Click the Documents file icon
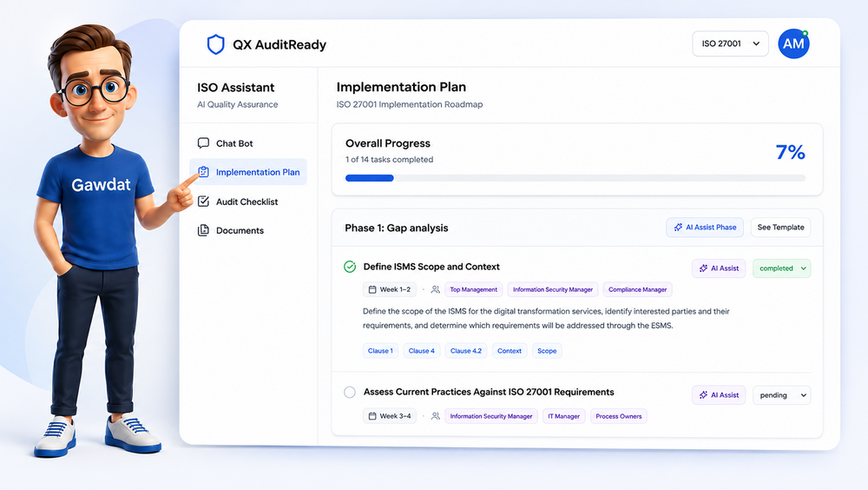The image size is (868, 490). pyautogui.click(x=203, y=230)
